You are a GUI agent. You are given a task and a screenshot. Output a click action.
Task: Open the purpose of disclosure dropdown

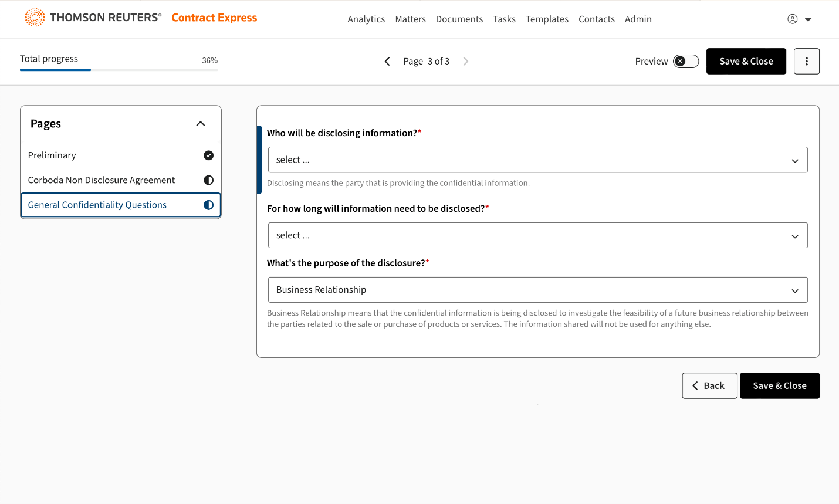[537, 290]
